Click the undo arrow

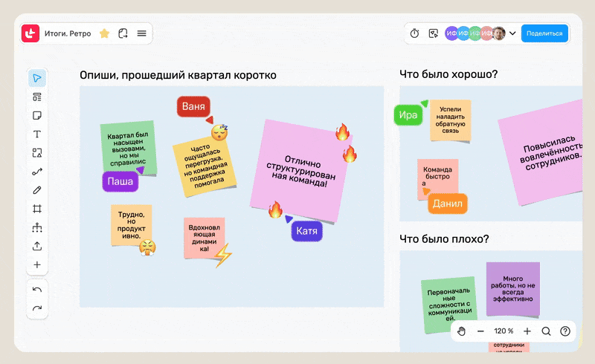37,289
